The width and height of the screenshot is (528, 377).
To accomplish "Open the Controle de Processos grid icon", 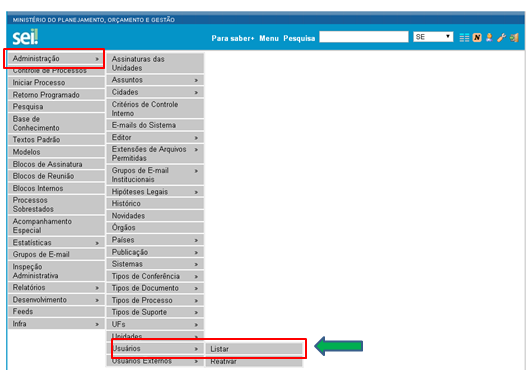I will point(464,38).
